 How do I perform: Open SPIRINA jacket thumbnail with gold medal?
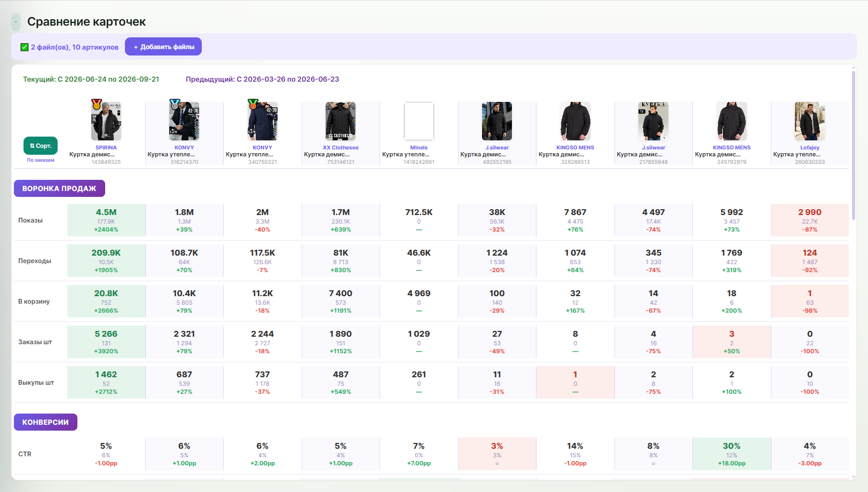point(106,121)
